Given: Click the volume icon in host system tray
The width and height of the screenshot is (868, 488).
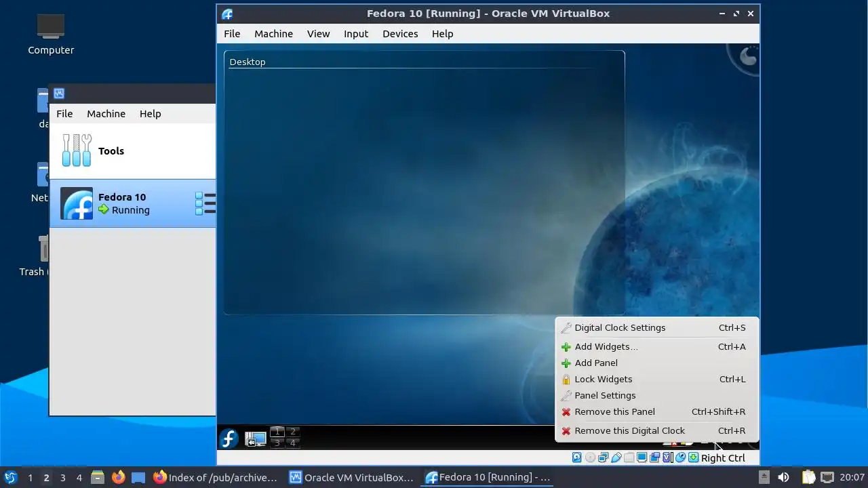Looking at the screenshot, I should (783, 477).
